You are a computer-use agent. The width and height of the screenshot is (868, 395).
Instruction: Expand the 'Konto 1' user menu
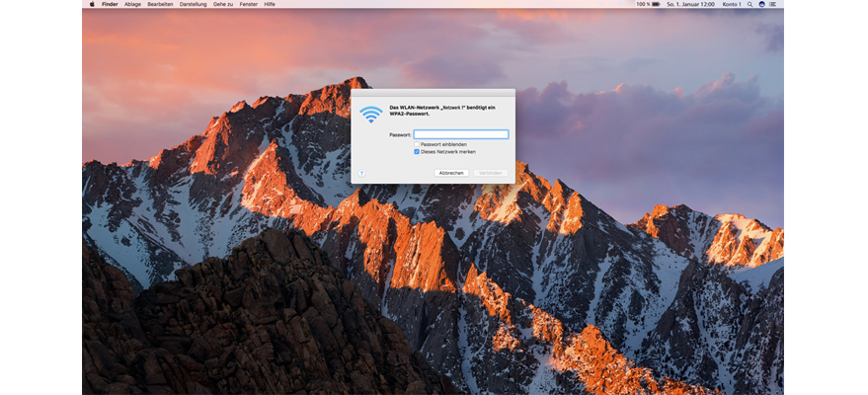click(732, 4)
